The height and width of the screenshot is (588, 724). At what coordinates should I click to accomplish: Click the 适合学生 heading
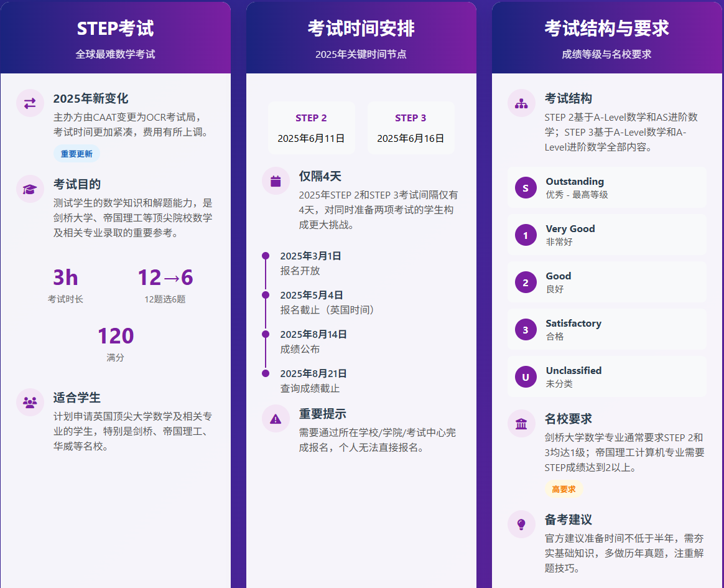77,398
